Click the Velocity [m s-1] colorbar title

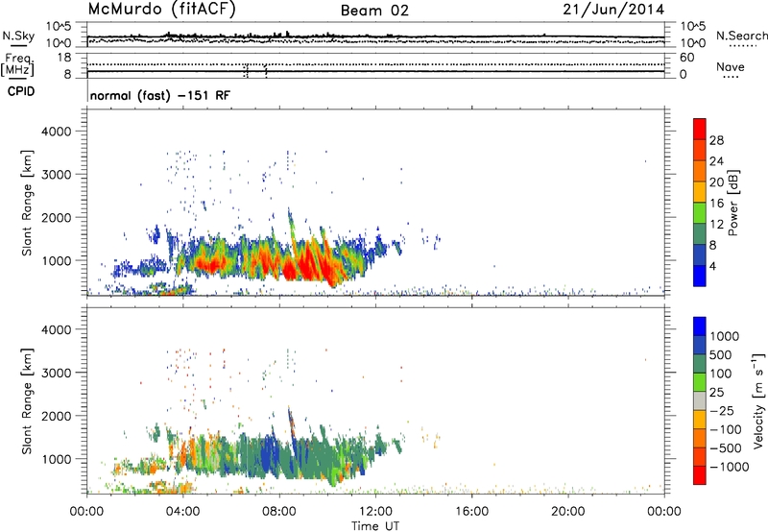[758, 400]
